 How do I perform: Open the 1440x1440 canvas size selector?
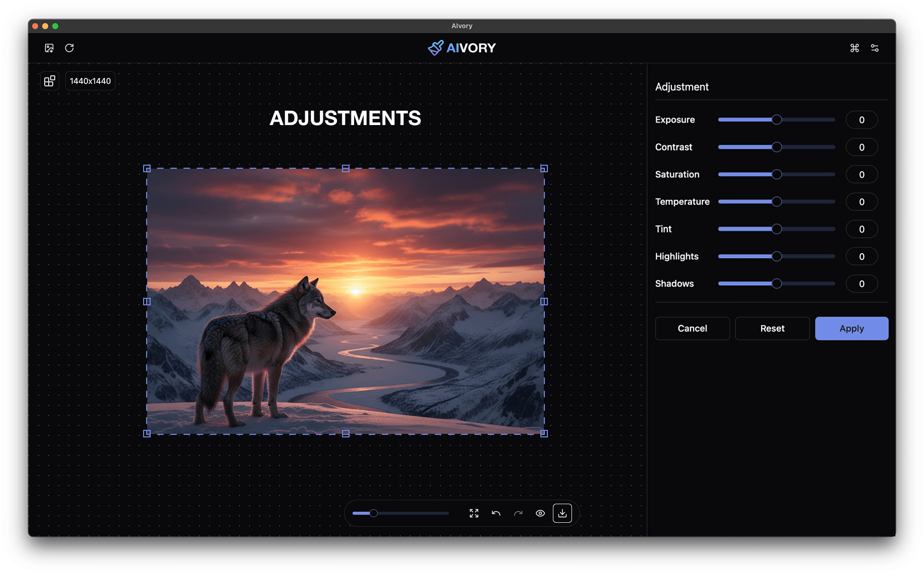pyautogui.click(x=90, y=80)
